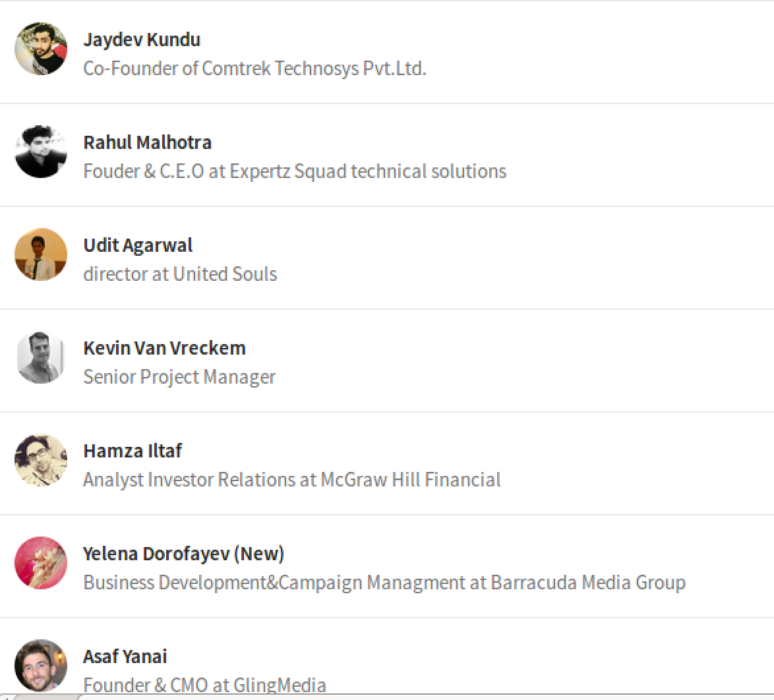
Task: Click Rahul Malhotra's profile photo
Action: click(x=41, y=152)
